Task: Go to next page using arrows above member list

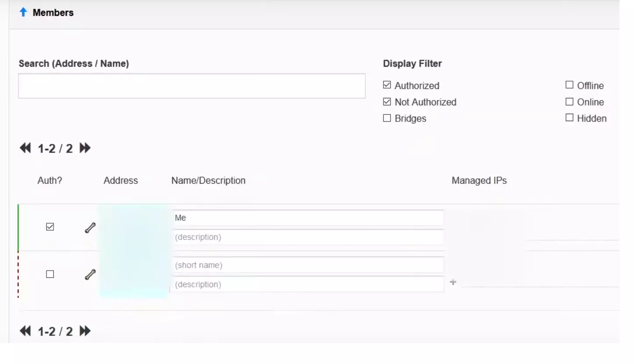Action: pos(85,148)
